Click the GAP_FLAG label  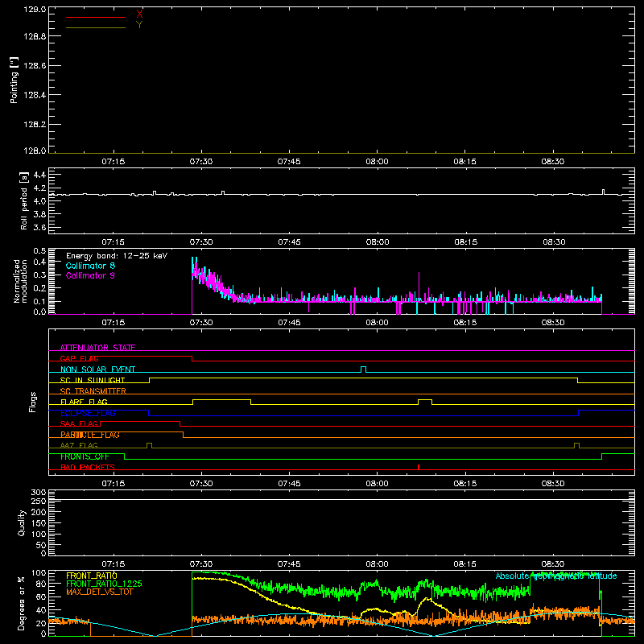(79, 358)
